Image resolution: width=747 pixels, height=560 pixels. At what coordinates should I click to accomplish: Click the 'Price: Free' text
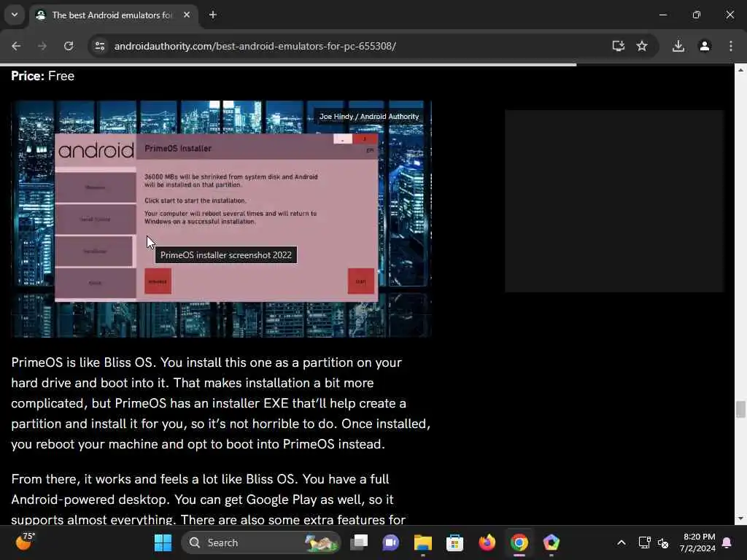pyautogui.click(x=43, y=76)
